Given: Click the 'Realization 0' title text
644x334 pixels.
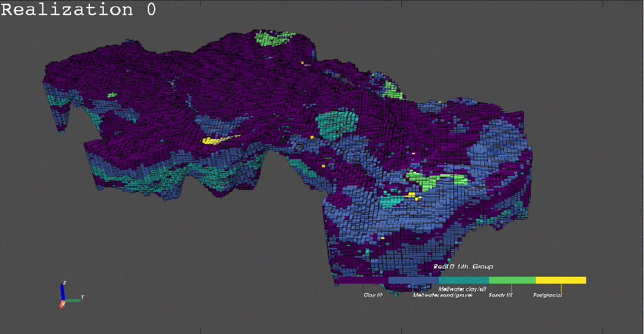Looking at the screenshot, I should pos(78,10).
